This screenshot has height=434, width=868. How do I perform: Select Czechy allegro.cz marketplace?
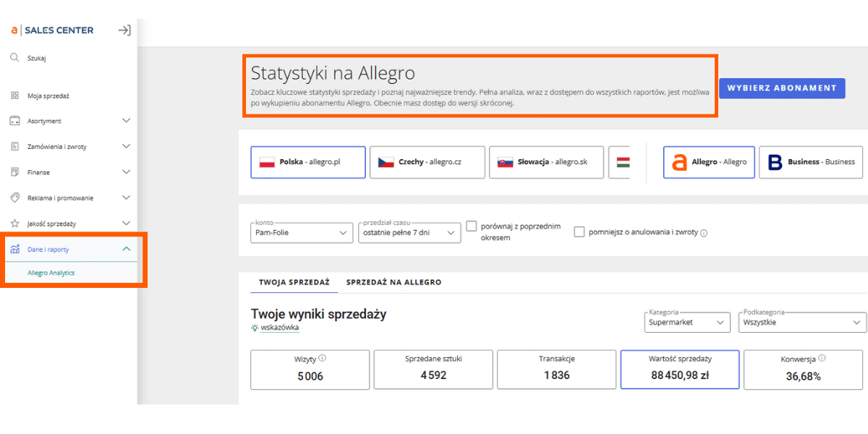pyautogui.click(x=427, y=162)
